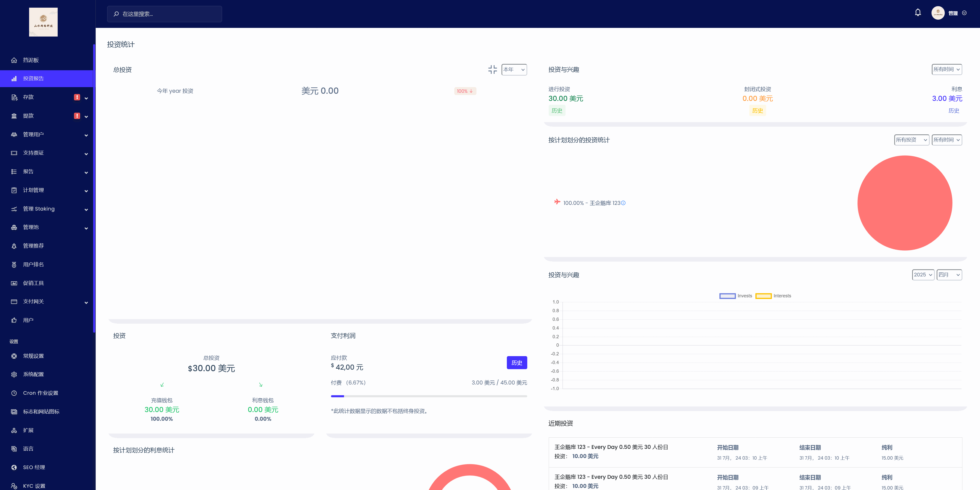The height and width of the screenshot is (490, 980).
Task: Click the search field labeled 在这里搜索
Action: (x=164, y=14)
